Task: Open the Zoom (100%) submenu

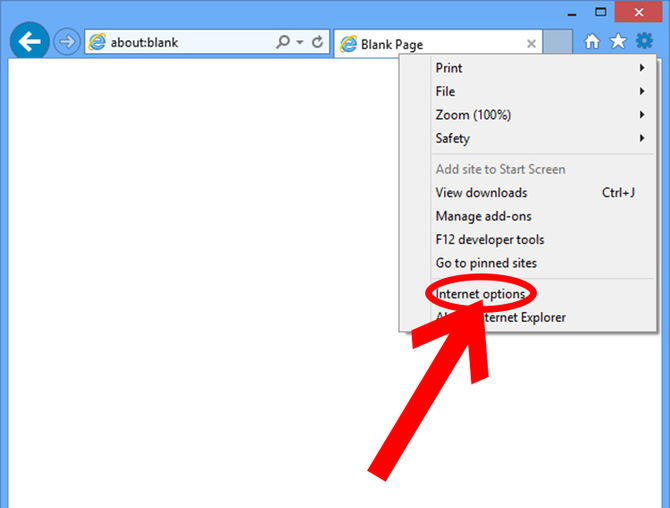Action: click(x=527, y=115)
